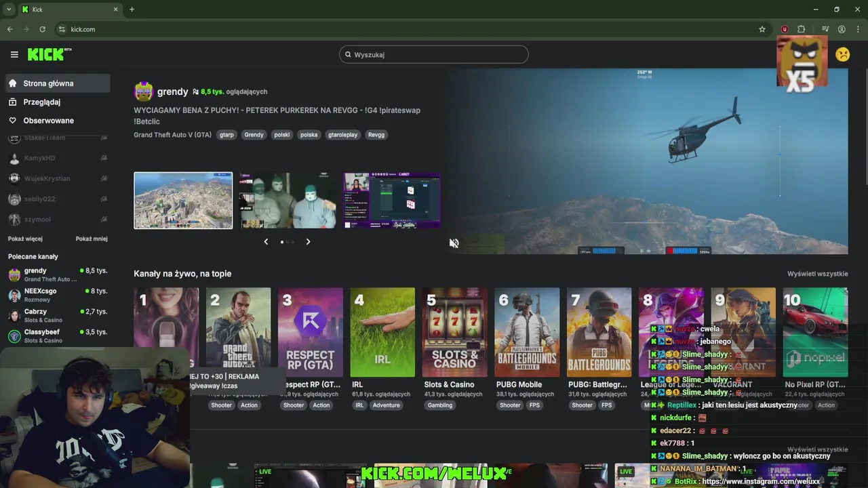Click NEEXcsgo avatar in recommended channels
The width and height of the screenshot is (868, 488).
click(x=14, y=295)
